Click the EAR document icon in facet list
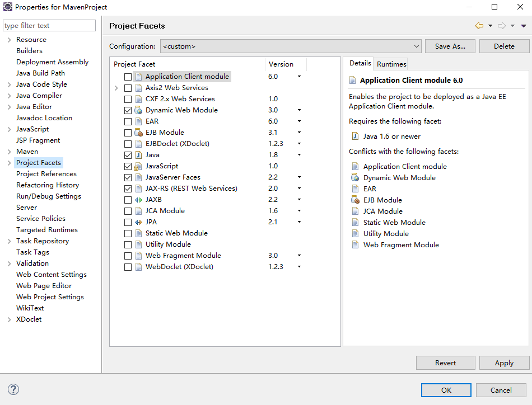The height and width of the screenshot is (405, 532). (138, 121)
